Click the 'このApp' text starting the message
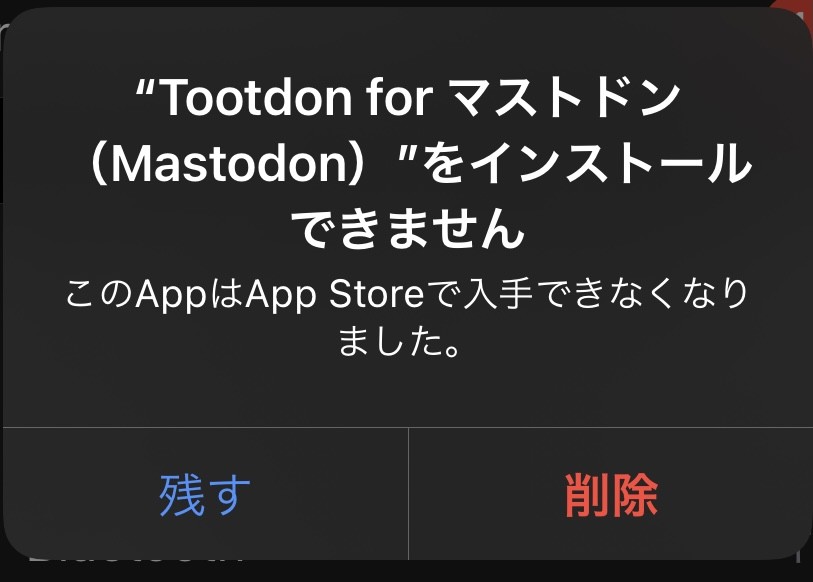Image resolution: width=813 pixels, height=582 pixels. pyautogui.click(x=136, y=294)
